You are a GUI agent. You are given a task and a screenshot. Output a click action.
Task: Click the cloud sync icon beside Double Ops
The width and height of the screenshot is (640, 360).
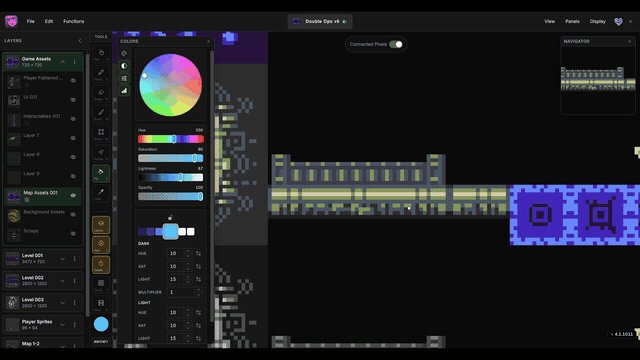345,21
